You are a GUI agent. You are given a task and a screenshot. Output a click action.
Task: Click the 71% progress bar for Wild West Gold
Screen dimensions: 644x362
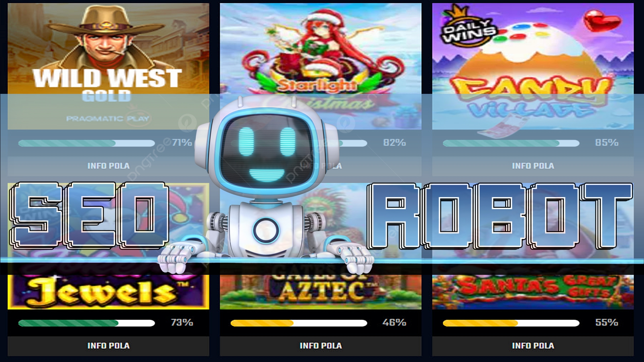tap(87, 143)
